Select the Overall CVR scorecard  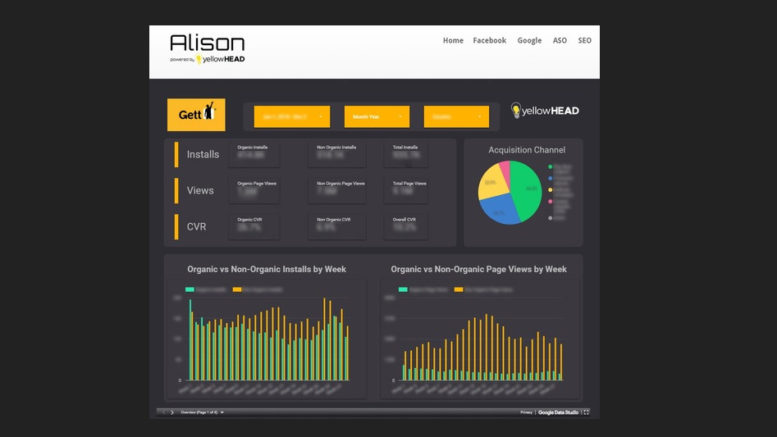(x=406, y=226)
